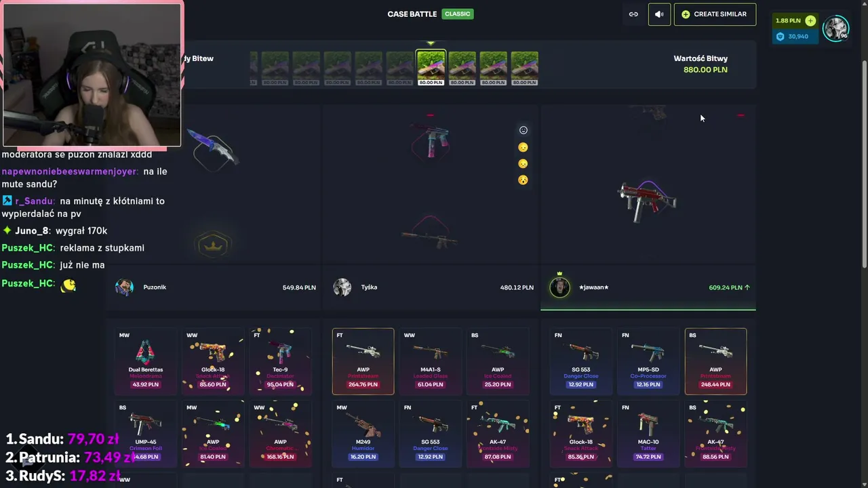This screenshot has width=868, height=488.
Task: Click the 30,940 points balance
Action: click(798, 37)
